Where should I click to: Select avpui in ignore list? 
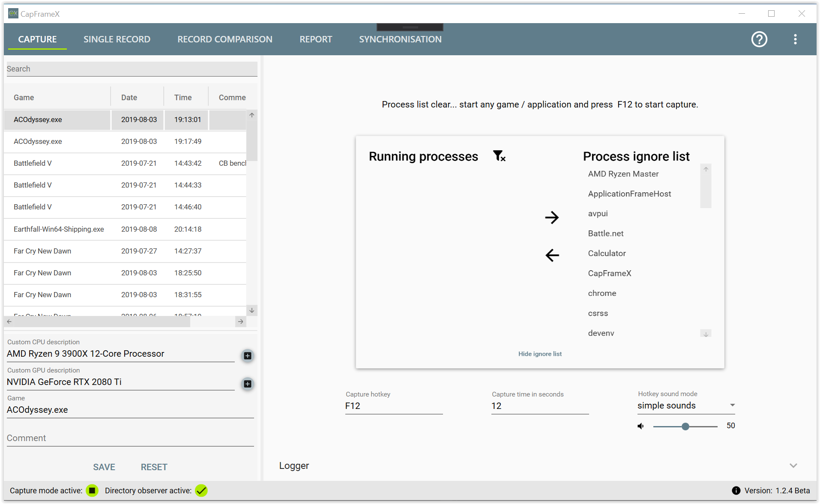[598, 214]
